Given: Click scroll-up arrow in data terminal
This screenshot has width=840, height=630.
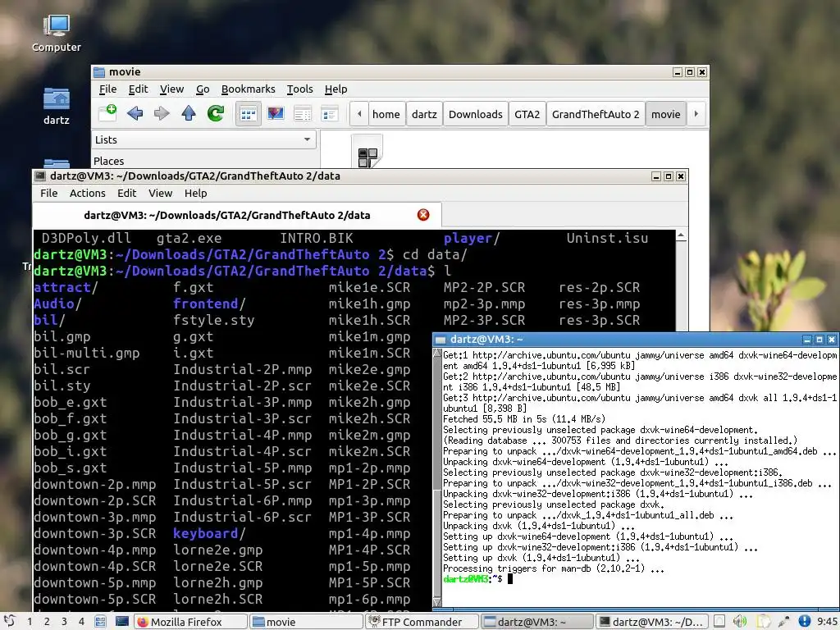Looking at the screenshot, I should point(681,235).
